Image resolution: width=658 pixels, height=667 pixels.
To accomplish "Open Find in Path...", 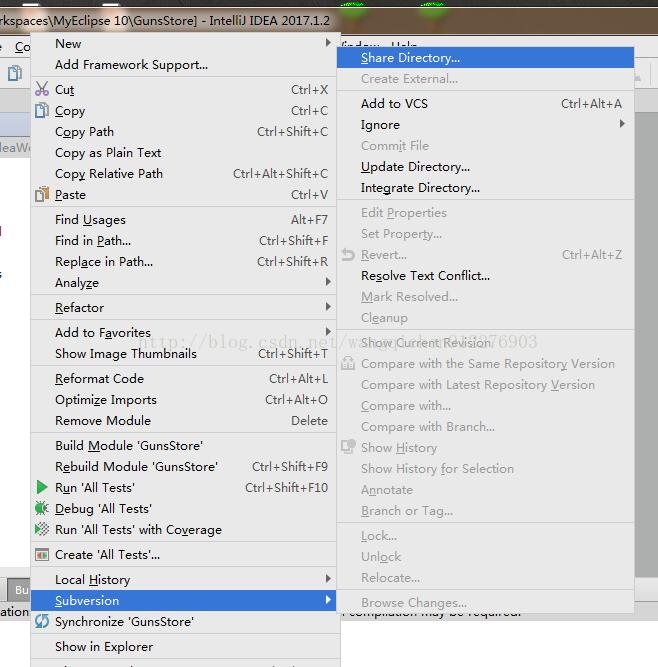I will (183, 241).
